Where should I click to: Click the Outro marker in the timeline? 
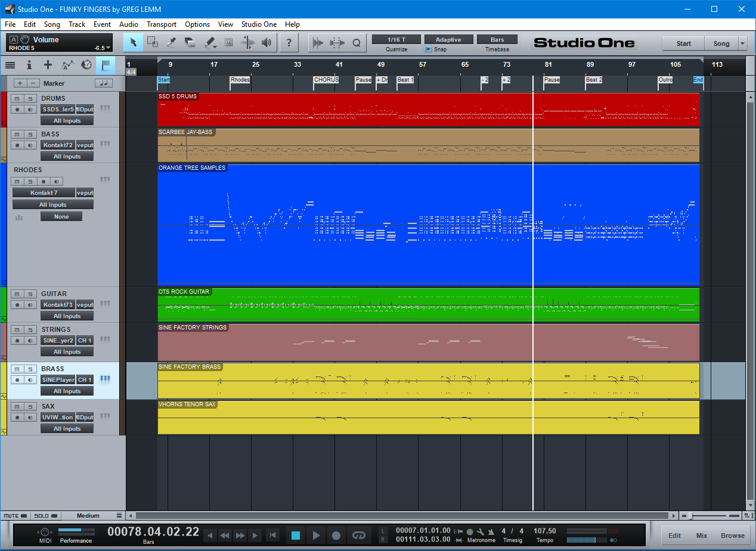tap(665, 80)
